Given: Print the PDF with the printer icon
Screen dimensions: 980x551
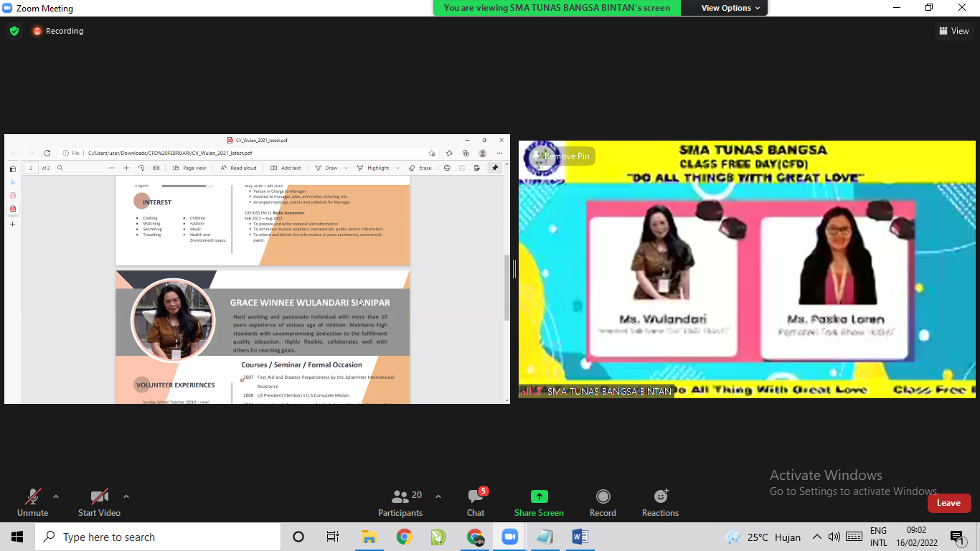Looking at the screenshot, I should click(447, 168).
